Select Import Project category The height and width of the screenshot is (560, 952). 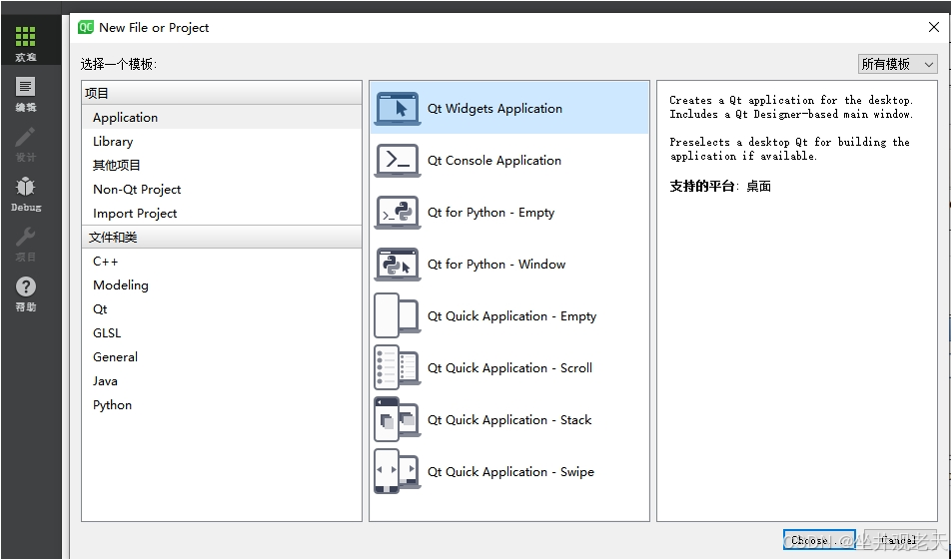(x=222, y=213)
